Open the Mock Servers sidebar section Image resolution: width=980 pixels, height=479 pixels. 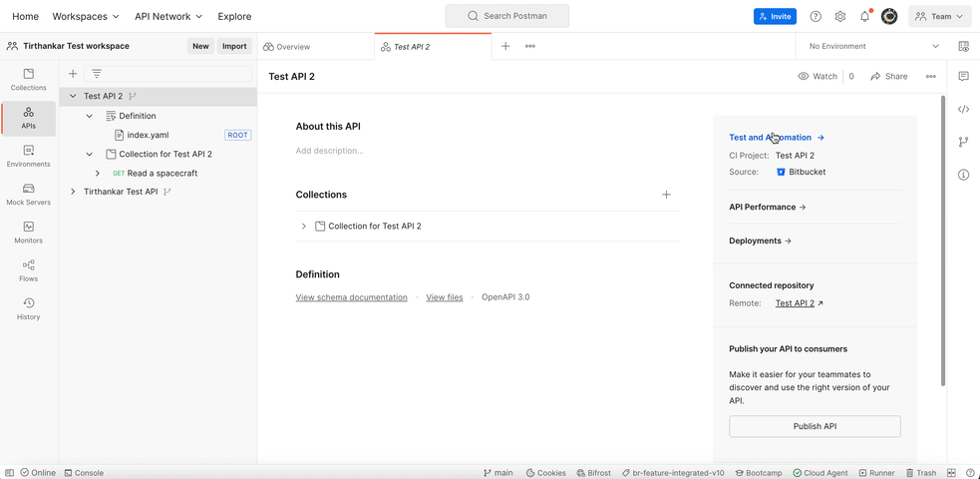29,195
